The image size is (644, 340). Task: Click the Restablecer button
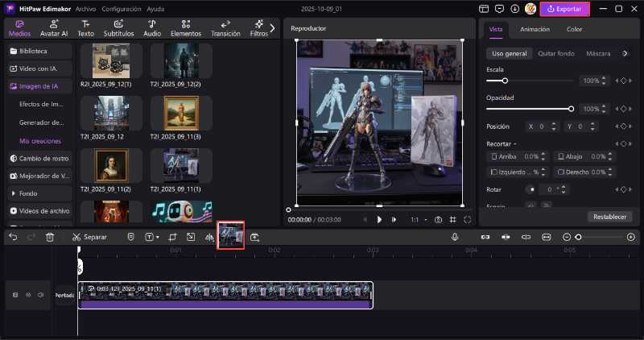pos(609,217)
